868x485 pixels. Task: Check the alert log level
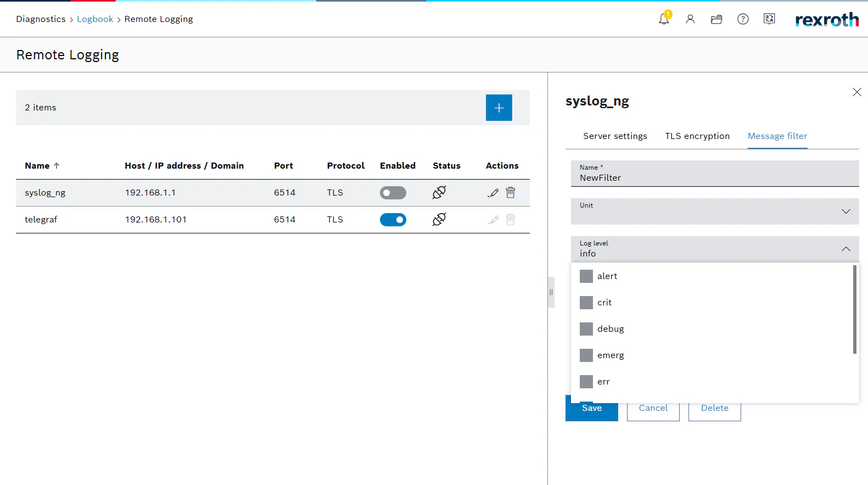click(x=586, y=276)
